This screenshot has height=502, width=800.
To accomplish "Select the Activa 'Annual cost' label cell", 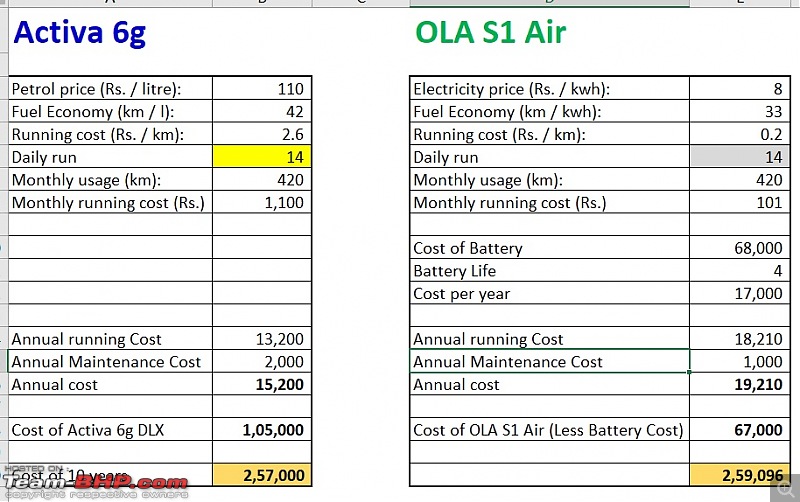I will click(110, 384).
